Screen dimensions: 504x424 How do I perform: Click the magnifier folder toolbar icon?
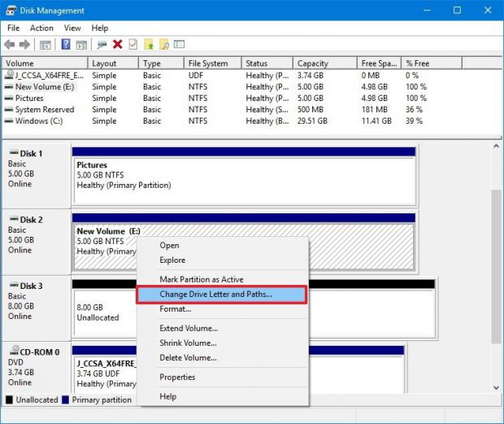(x=164, y=45)
